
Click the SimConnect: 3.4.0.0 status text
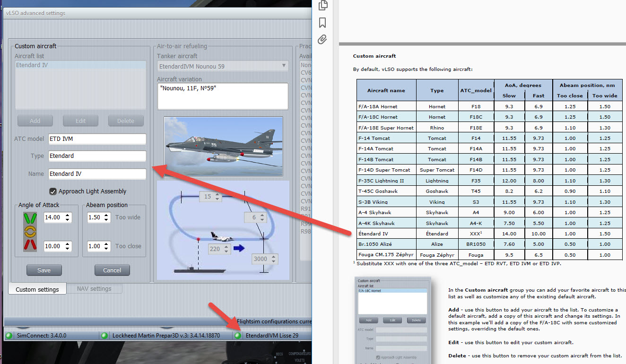click(x=42, y=336)
